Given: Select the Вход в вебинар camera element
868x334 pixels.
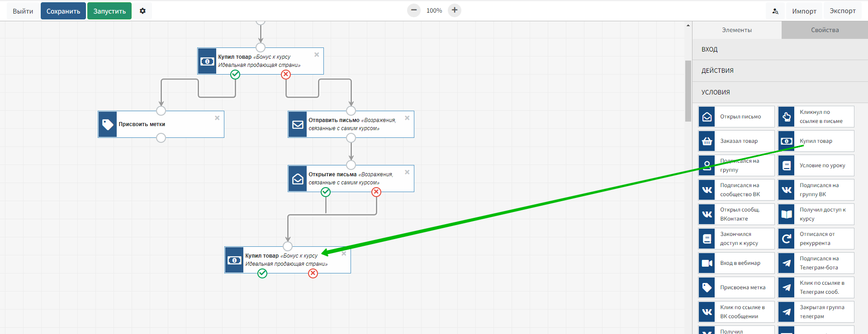Looking at the screenshot, I should 736,263.
